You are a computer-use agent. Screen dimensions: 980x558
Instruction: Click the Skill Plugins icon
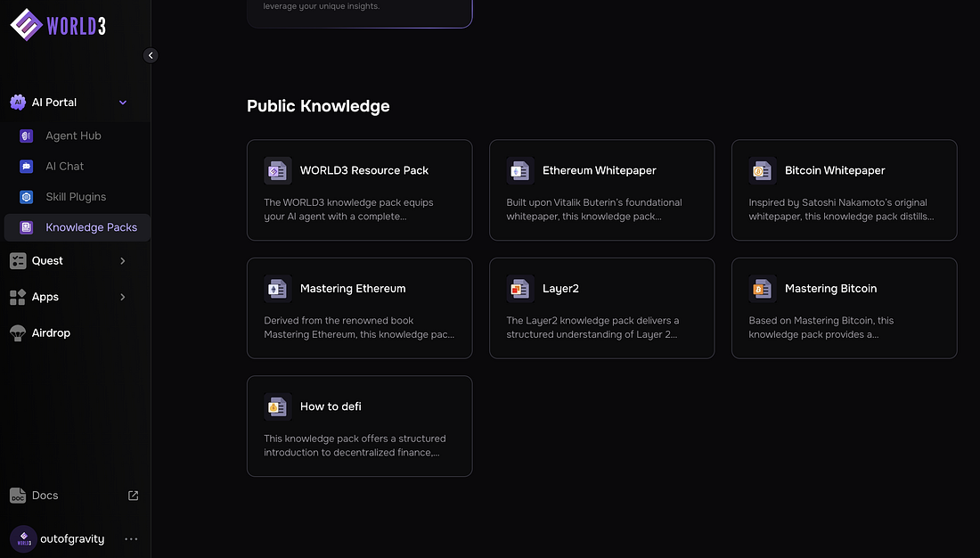[x=27, y=197]
